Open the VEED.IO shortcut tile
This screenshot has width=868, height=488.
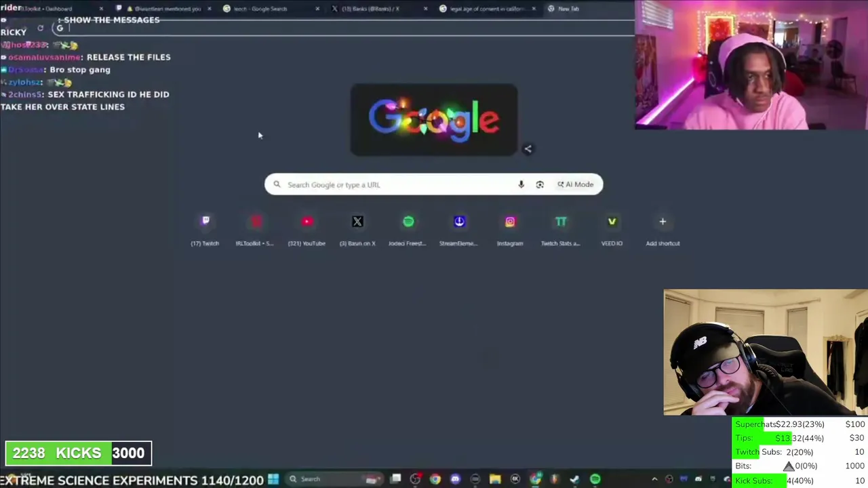(612, 229)
